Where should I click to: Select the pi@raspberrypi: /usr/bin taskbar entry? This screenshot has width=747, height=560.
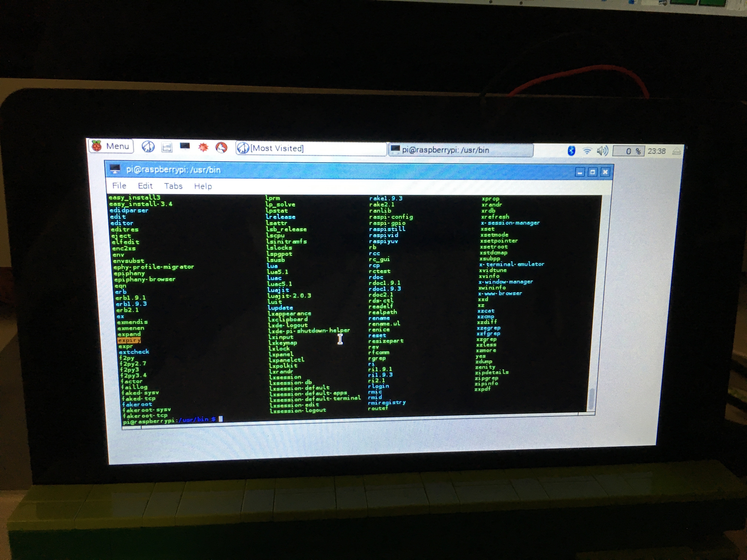click(461, 150)
